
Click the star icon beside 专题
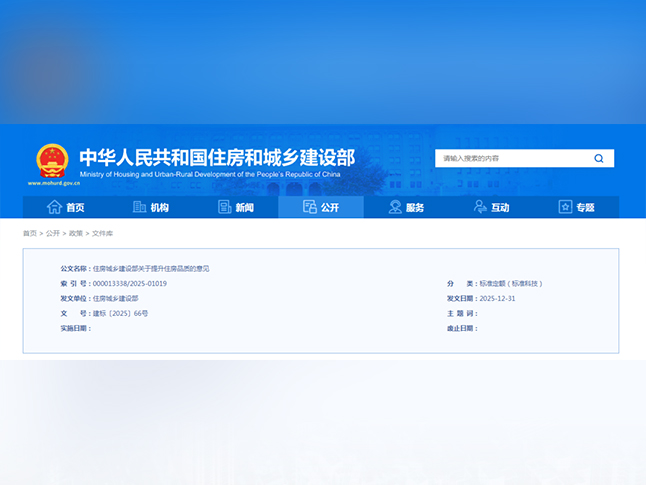(565, 207)
